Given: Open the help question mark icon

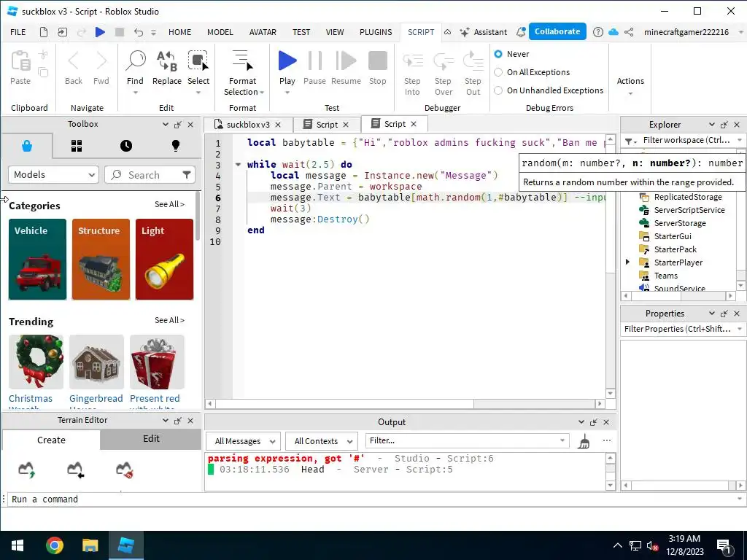Looking at the screenshot, I should [x=598, y=32].
